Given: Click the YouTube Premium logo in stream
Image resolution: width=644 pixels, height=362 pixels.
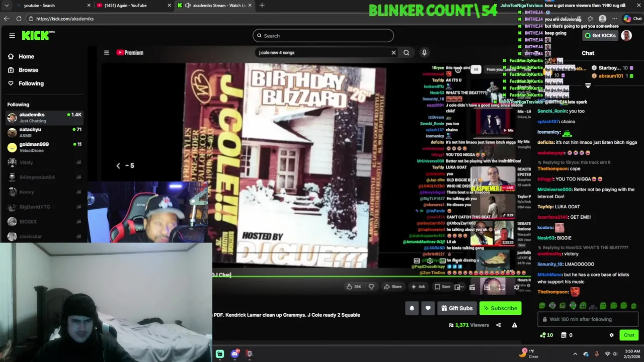Looking at the screenshot, I should pos(130,52).
